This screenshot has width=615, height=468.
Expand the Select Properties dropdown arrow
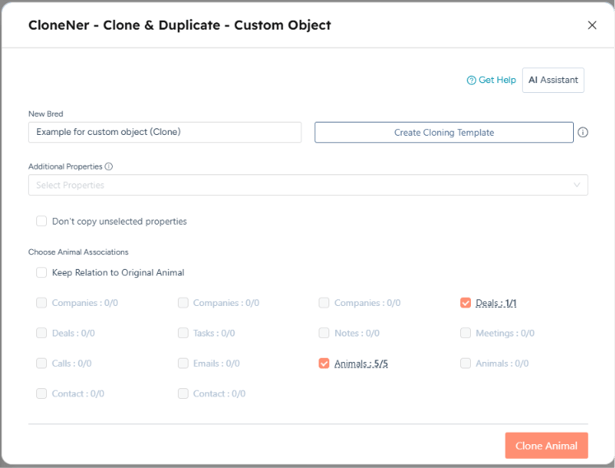tap(577, 185)
